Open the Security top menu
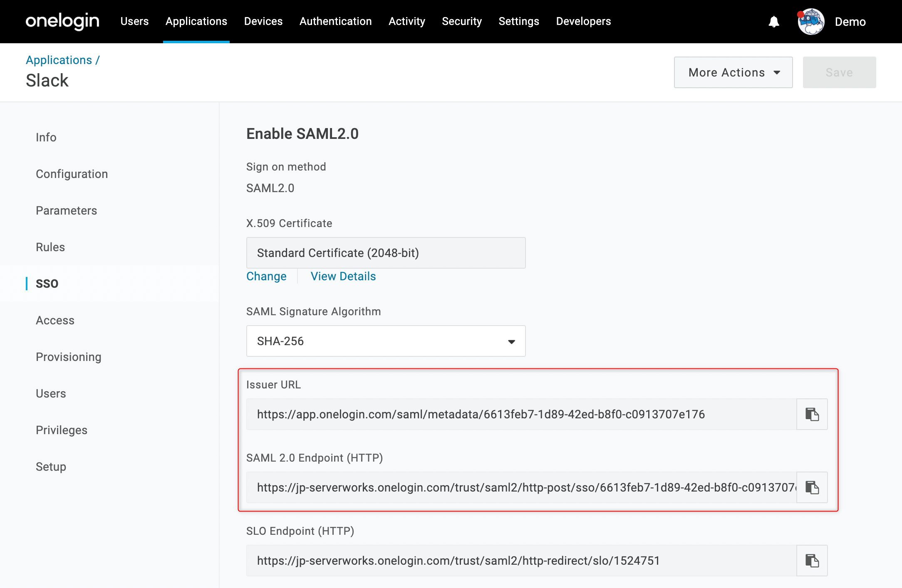This screenshot has height=588, width=902. [462, 21]
